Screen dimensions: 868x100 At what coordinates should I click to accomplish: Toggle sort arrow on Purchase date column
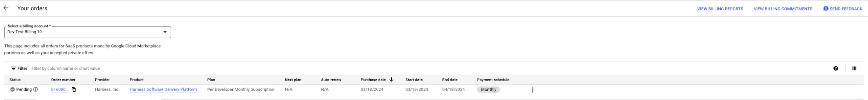pyautogui.click(x=391, y=80)
